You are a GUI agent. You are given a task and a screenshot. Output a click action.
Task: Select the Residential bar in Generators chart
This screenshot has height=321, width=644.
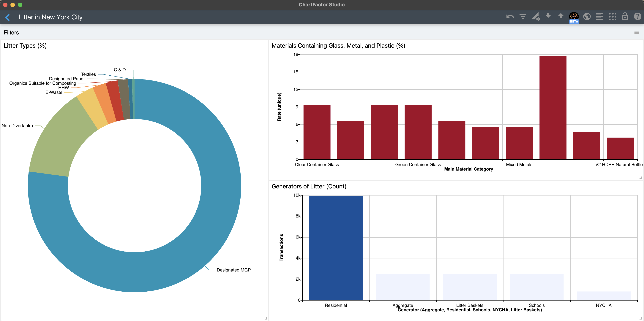[x=335, y=248]
